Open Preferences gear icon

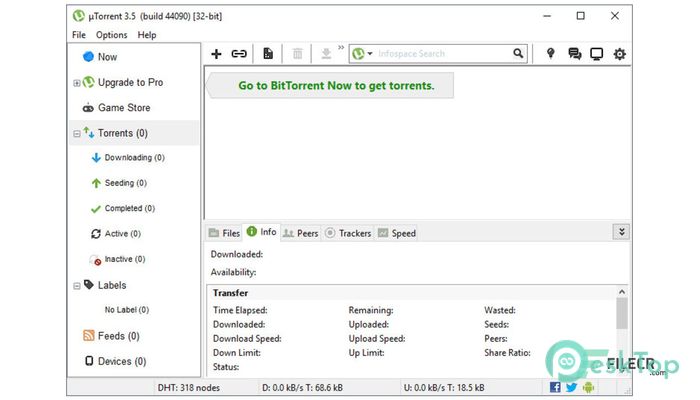click(620, 54)
